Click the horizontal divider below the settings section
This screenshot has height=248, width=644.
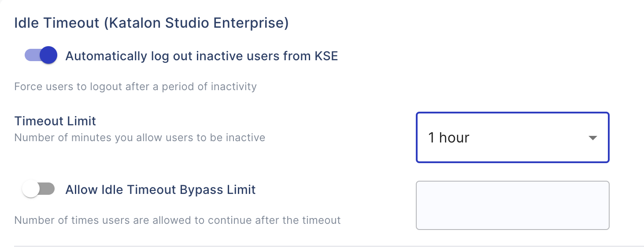point(329,246)
